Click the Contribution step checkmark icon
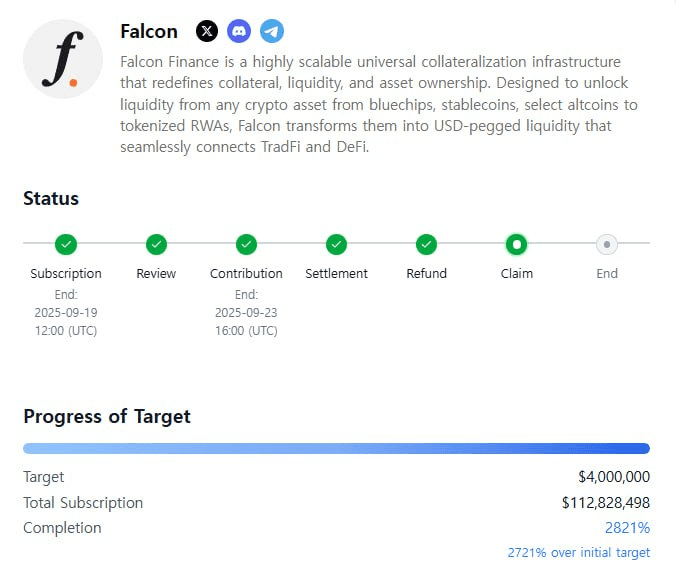Screen dimensions: 676x580 click(246, 245)
